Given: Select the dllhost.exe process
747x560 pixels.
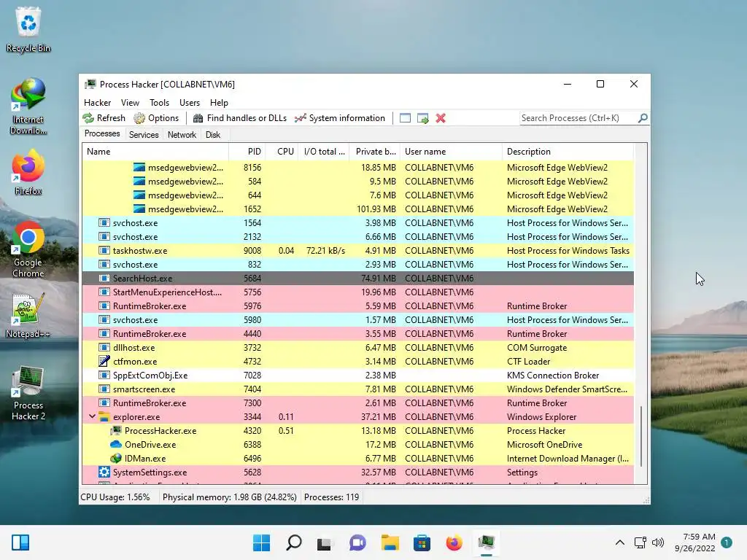Looking at the screenshot, I should coord(357,348).
